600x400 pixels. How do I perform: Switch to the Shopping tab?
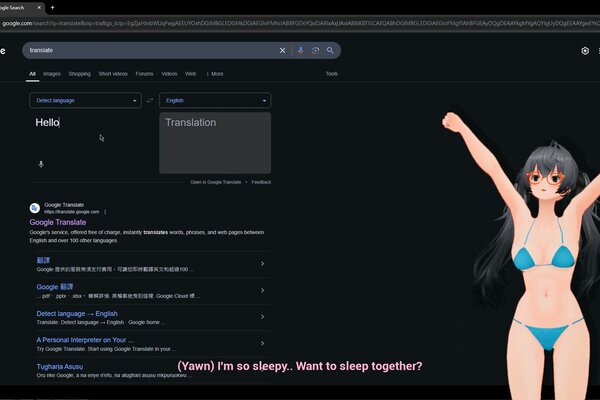click(x=80, y=74)
